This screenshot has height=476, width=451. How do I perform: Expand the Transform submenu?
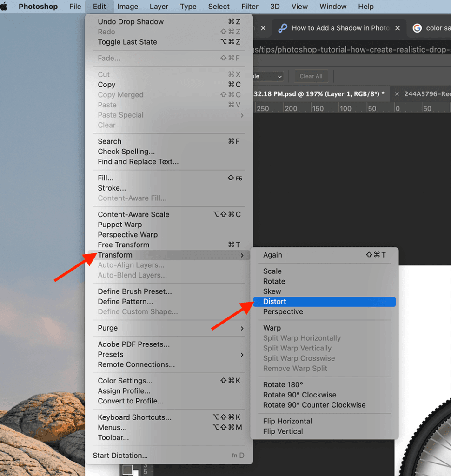169,255
